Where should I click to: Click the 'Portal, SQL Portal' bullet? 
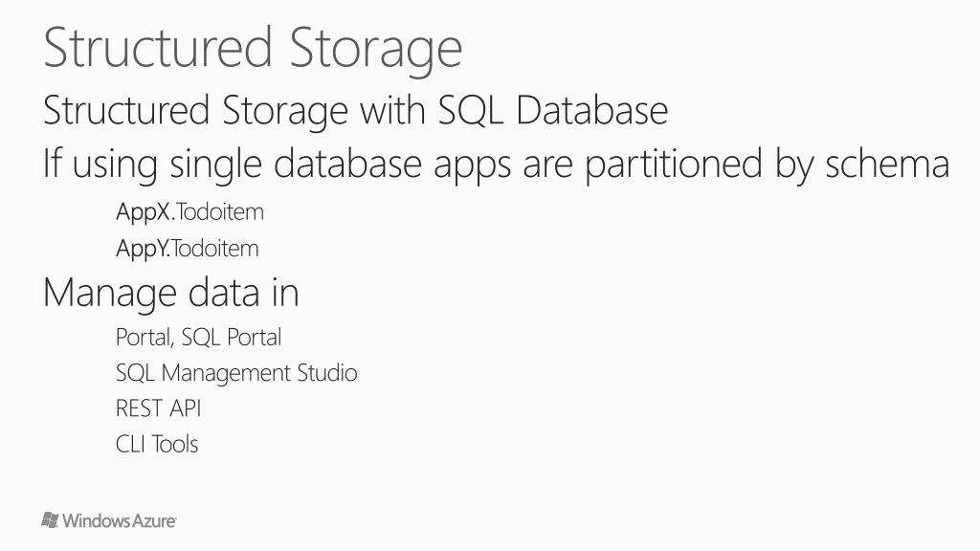(x=198, y=337)
